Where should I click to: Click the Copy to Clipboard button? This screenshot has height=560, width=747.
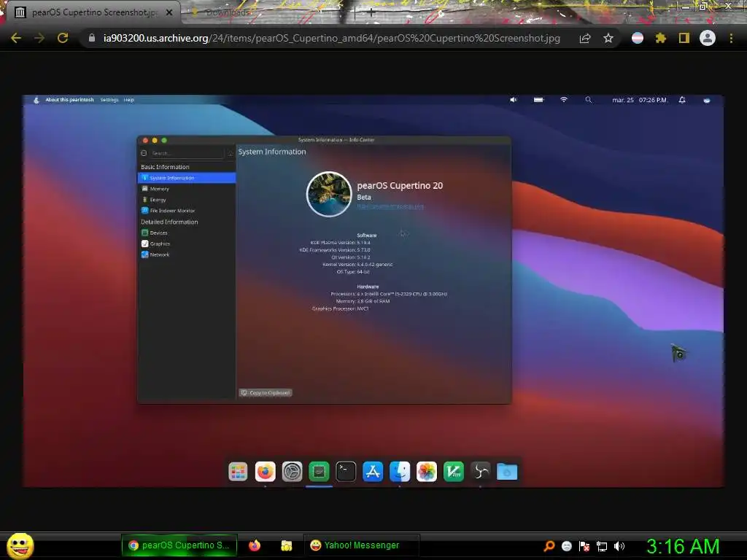coord(266,393)
